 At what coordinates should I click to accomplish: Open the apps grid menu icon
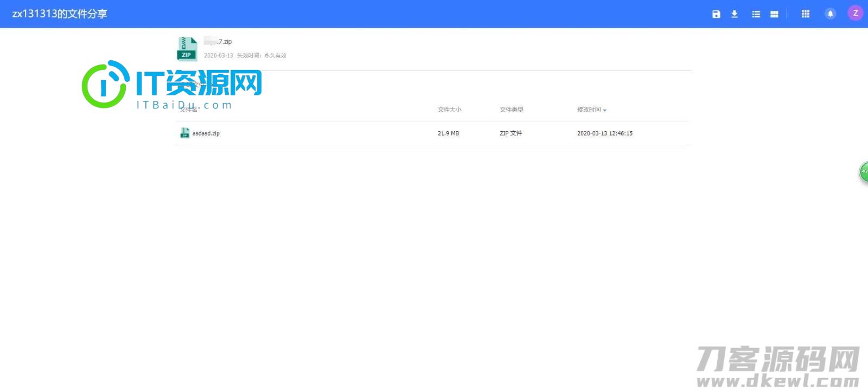click(x=806, y=14)
